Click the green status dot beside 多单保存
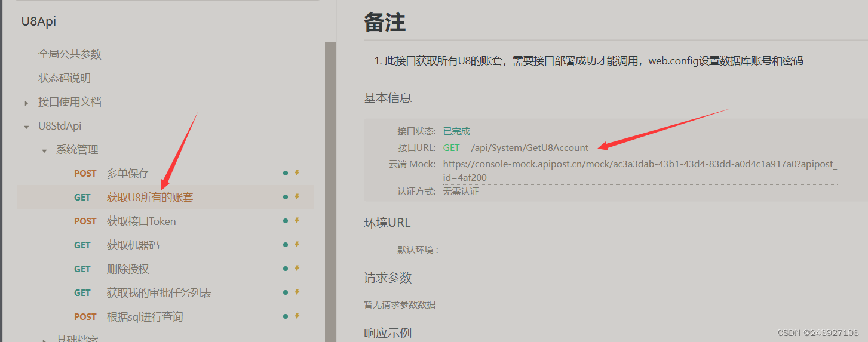The image size is (868, 342). pyautogui.click(x=286, y=173)
